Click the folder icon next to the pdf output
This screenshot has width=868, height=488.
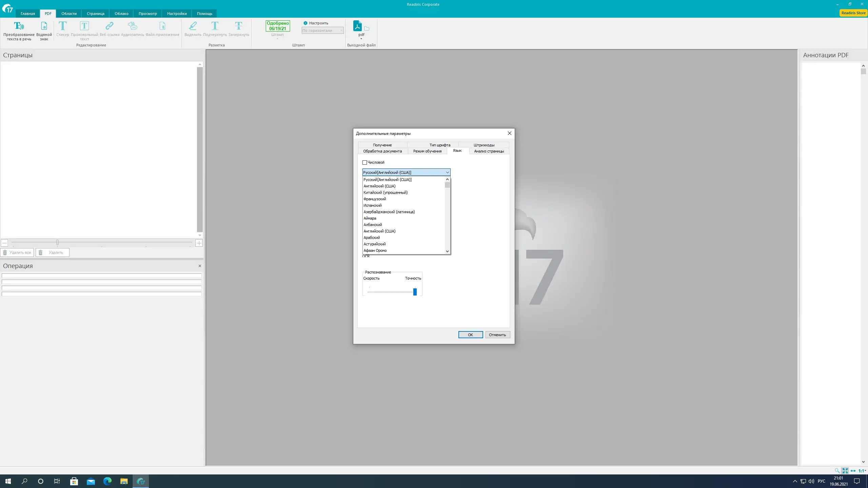[367, 29]
